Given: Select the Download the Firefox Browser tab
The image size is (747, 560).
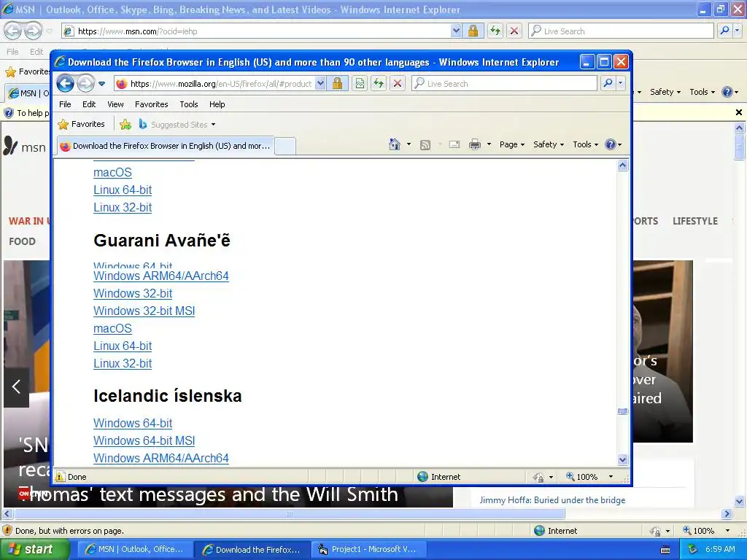Looking at the screenshot, I should pos(166,146).
